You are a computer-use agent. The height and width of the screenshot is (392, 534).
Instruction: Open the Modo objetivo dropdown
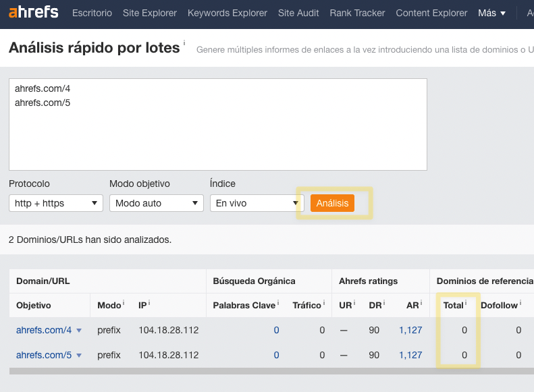(157, 203)
